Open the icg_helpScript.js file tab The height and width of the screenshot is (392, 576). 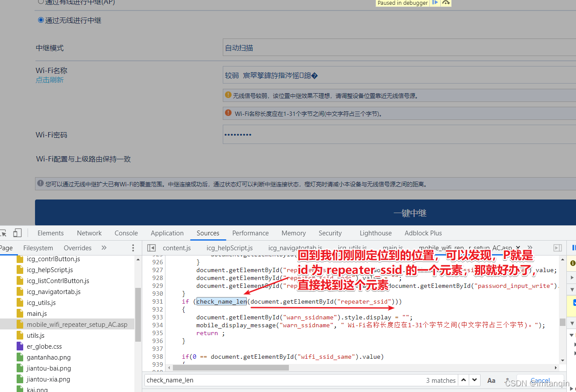[229, 248]
